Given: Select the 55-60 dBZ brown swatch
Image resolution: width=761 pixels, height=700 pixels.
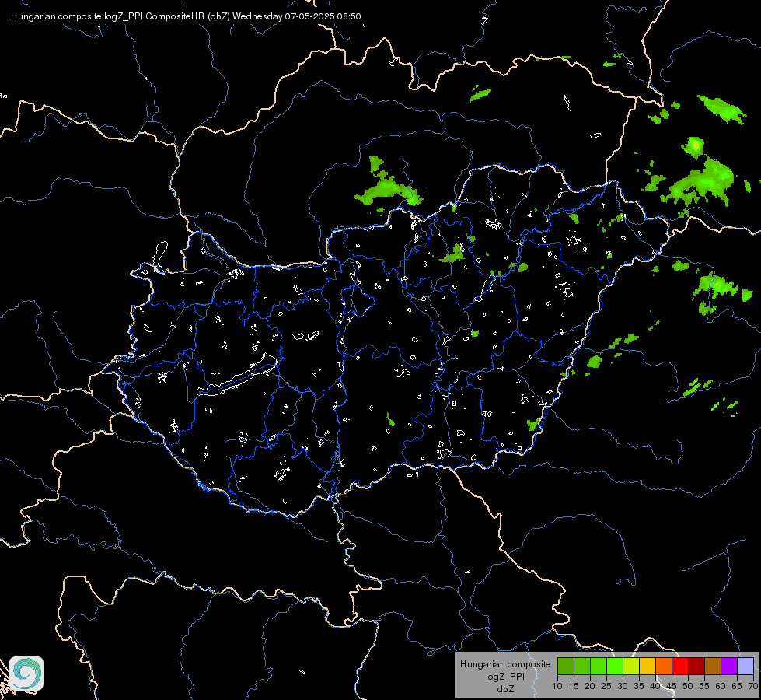Looking at the screenshot, I should tap(713, 666).
